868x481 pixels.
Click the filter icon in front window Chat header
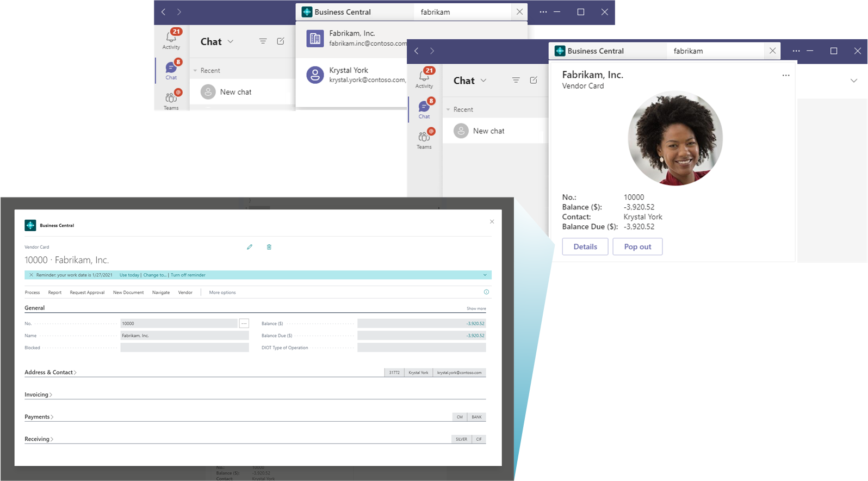click(x=516, y=80)
